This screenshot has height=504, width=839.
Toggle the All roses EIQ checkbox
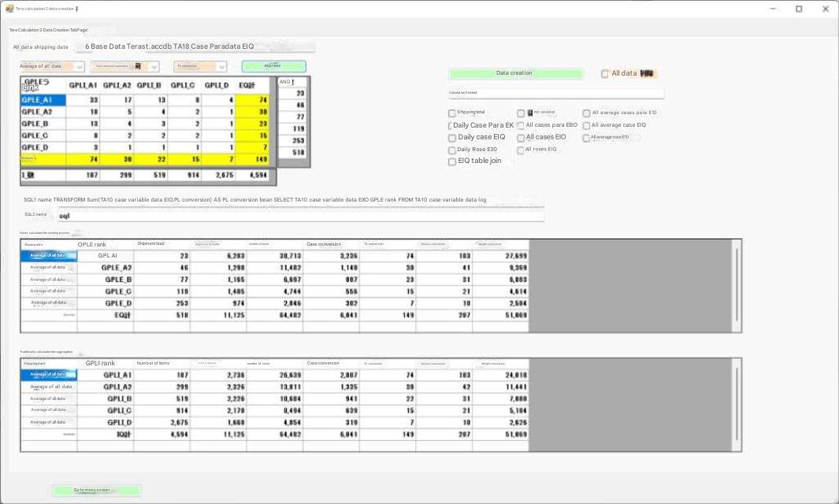click(x=521, y=150)
